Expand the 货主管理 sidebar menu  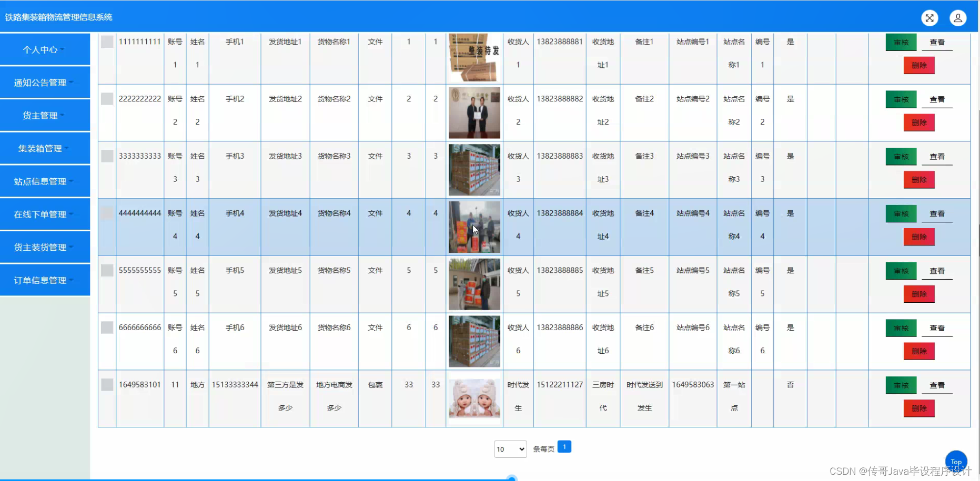click(x=45, y=115)
